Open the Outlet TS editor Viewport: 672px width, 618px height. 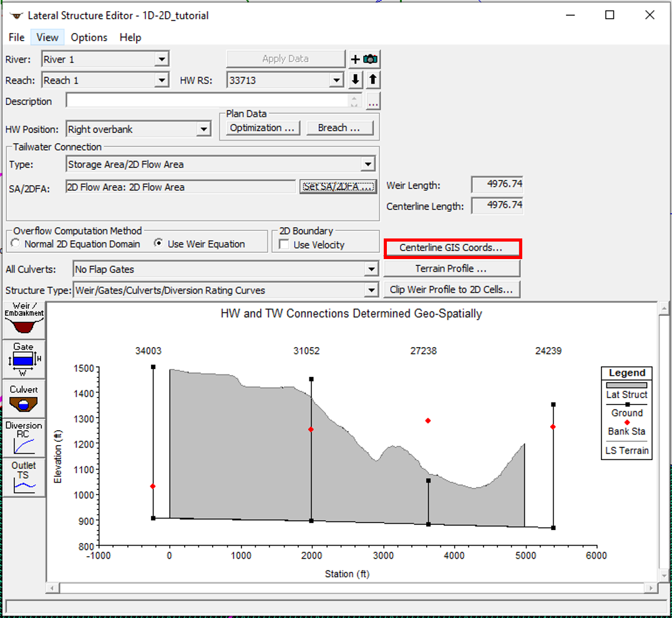click(x=23, y=476)
